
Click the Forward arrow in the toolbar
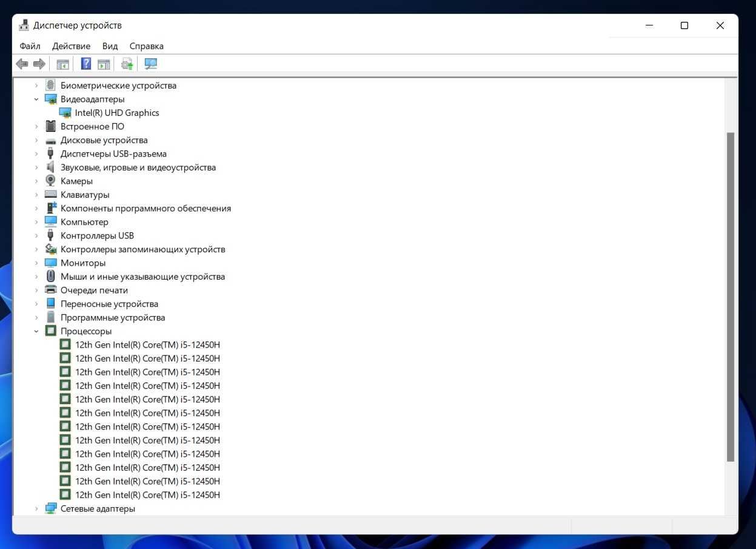point(39,64)
